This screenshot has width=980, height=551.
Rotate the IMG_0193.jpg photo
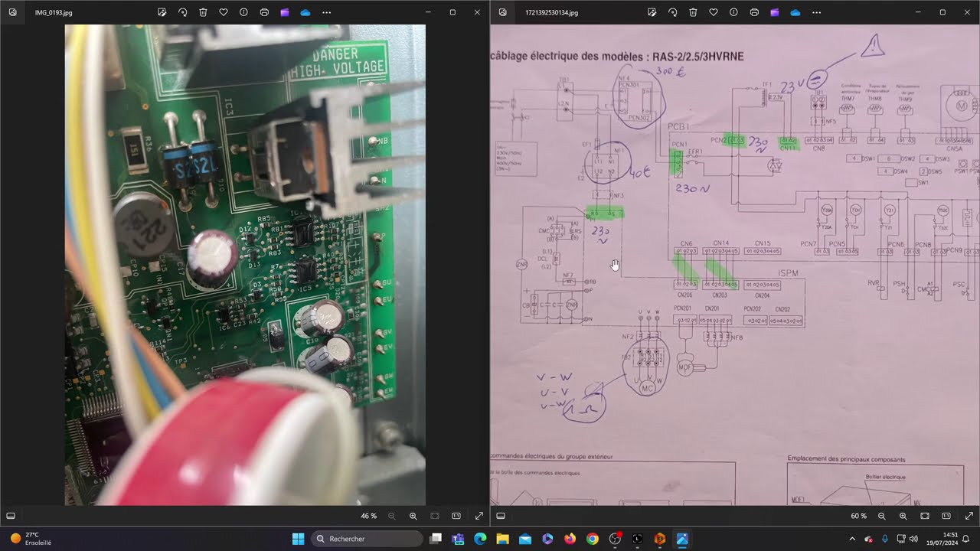[182, 12]
